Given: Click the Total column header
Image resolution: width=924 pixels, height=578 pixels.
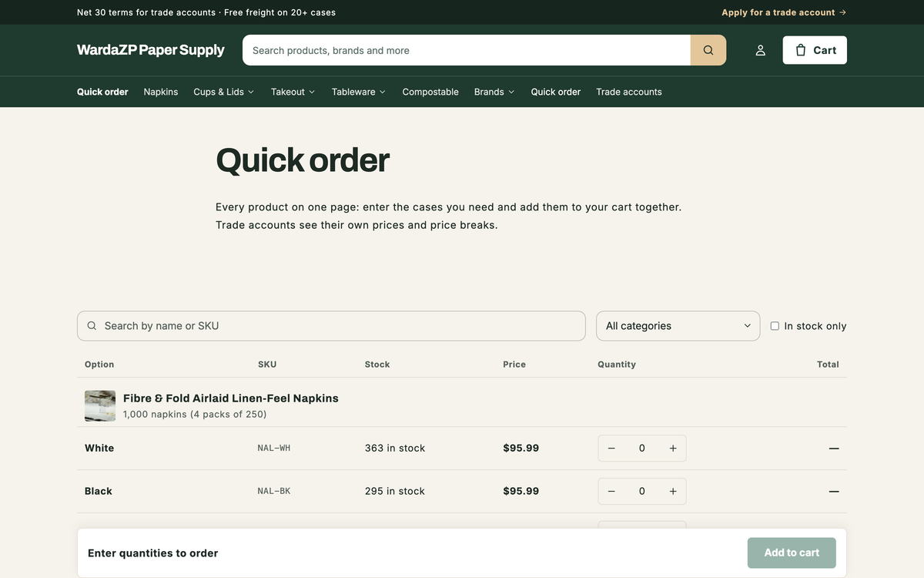Looking at the screenshot, I should 828,365.
